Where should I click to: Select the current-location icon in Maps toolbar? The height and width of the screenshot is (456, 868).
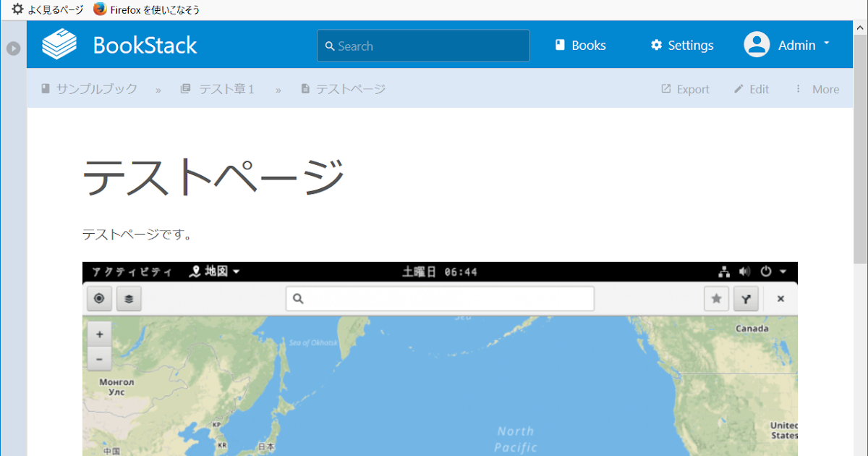tap(99, 298)
